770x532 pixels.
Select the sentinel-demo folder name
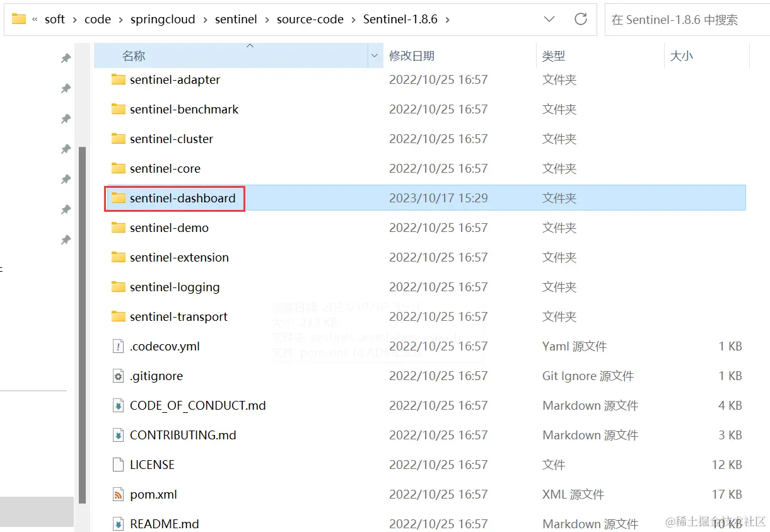coord(169,228)
